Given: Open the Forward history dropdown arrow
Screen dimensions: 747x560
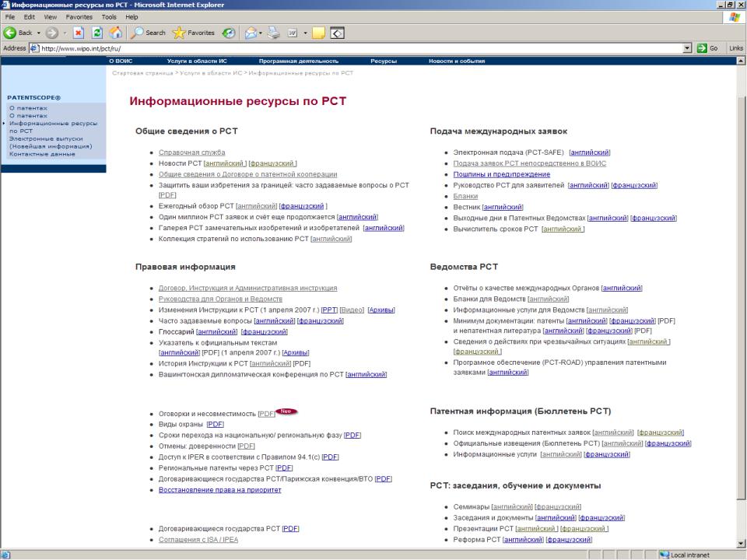Looking at the screenshot, I should pyautogui.click(x=65, y=33).
